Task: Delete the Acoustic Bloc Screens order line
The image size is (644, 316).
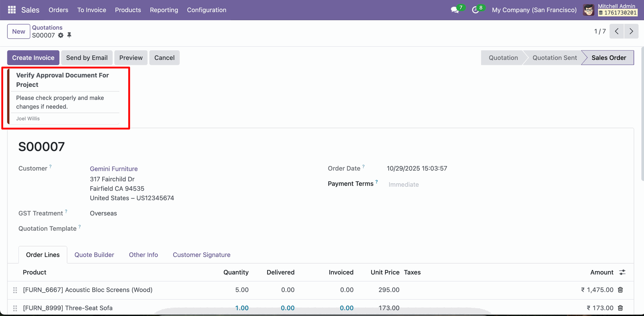Action: click(621, 290)
